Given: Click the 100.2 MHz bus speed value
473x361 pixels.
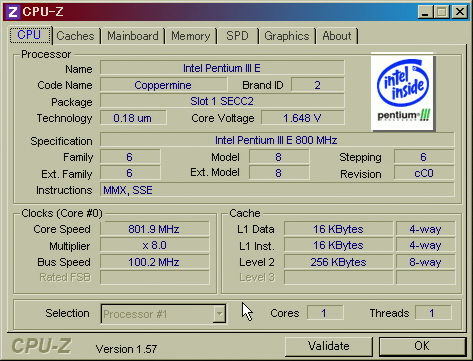Looking at the screenshot, I should pyautogui.click(x=154, y=262).
